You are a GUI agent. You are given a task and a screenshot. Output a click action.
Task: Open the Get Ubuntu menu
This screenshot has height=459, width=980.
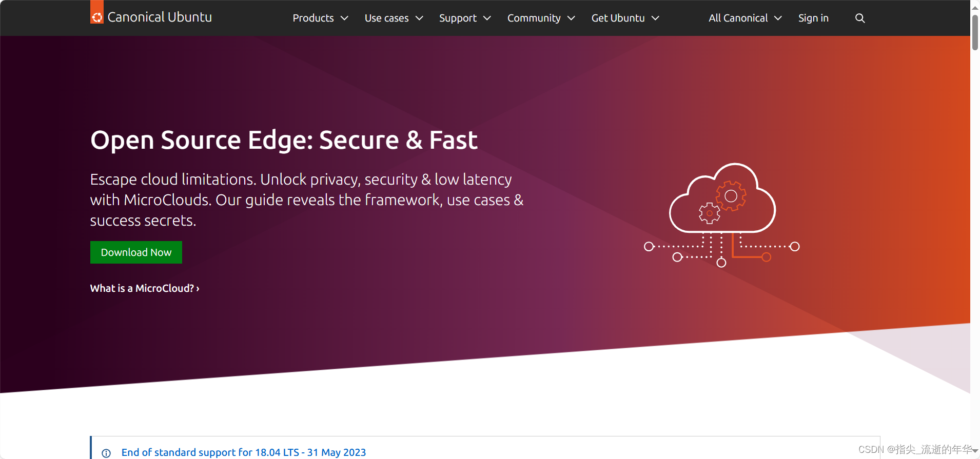point(625,18)
